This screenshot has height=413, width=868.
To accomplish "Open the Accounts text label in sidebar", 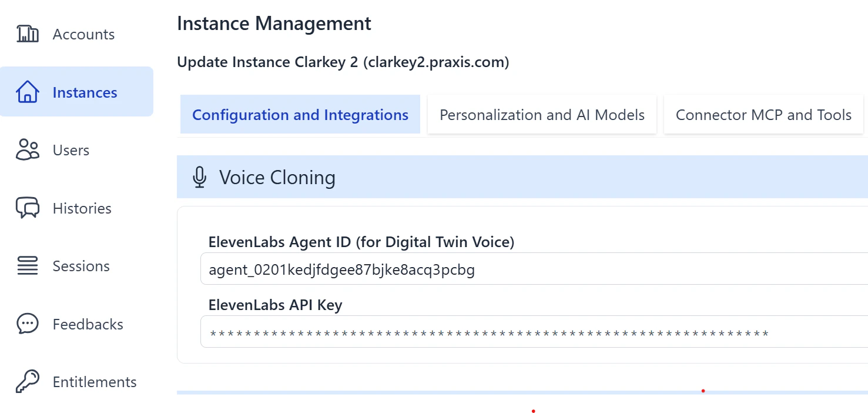I will [x=83, y=34].
